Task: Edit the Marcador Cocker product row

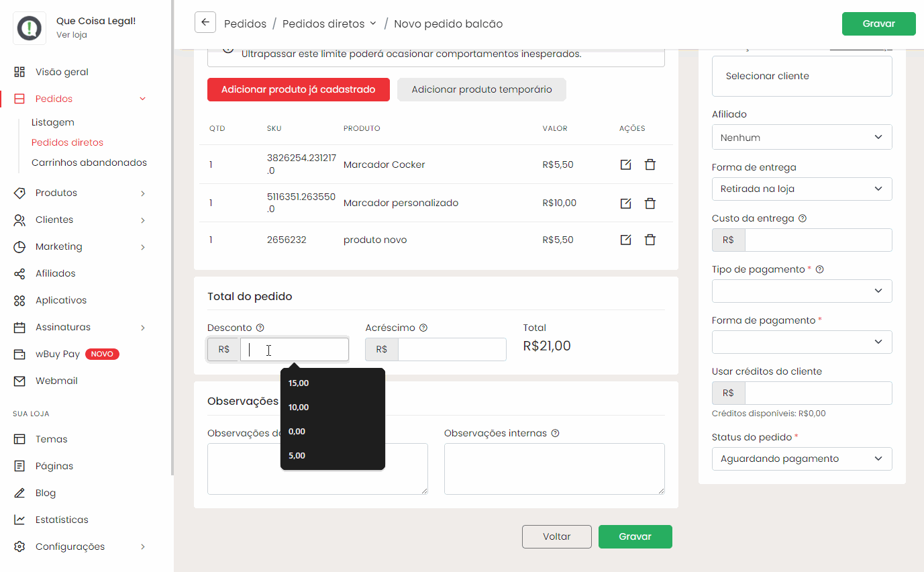Action: 625,164
